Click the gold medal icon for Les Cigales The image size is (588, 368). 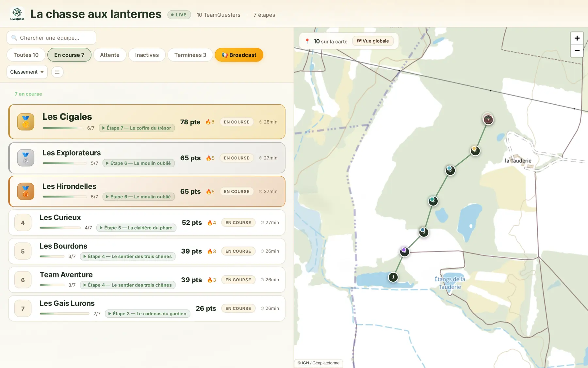[26, 122]
